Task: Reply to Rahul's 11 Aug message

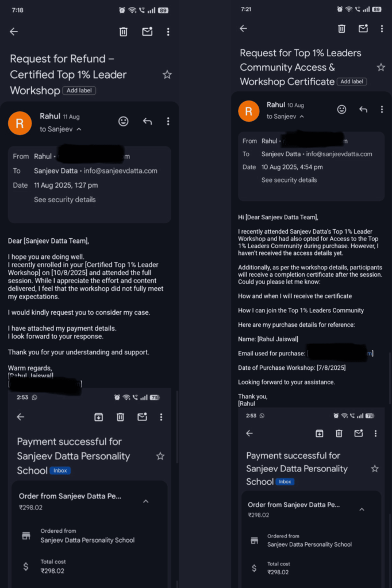Action: (x=147, y=121)
